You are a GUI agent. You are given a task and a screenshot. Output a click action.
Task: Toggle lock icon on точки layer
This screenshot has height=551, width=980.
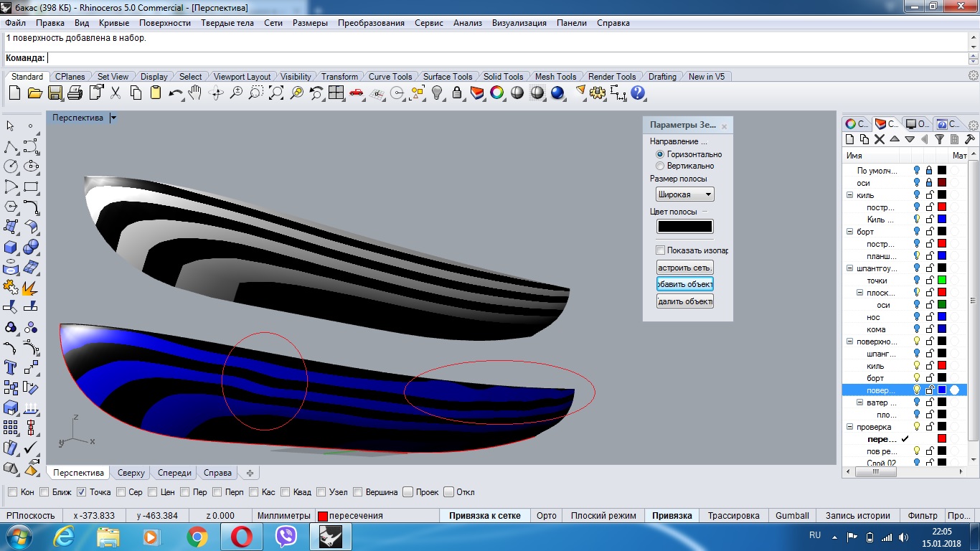[929, 281]
